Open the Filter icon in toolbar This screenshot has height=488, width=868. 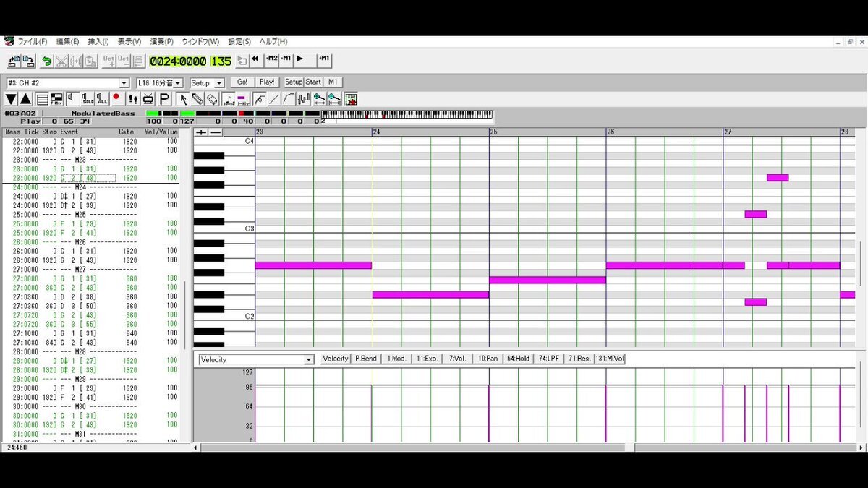(56, 98)
